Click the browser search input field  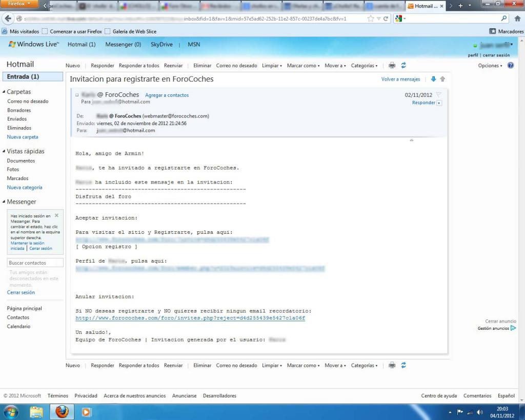pyautogui.click(x=453, y=19)
